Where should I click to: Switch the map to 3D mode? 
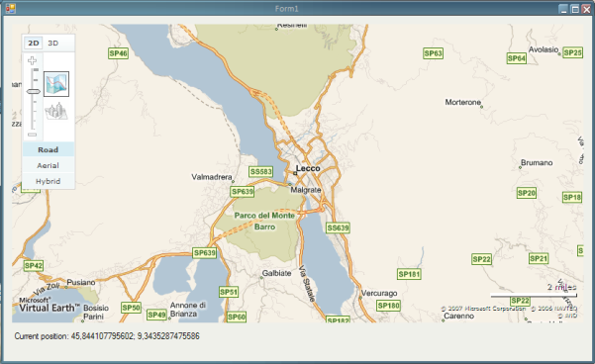pos(53,43)
